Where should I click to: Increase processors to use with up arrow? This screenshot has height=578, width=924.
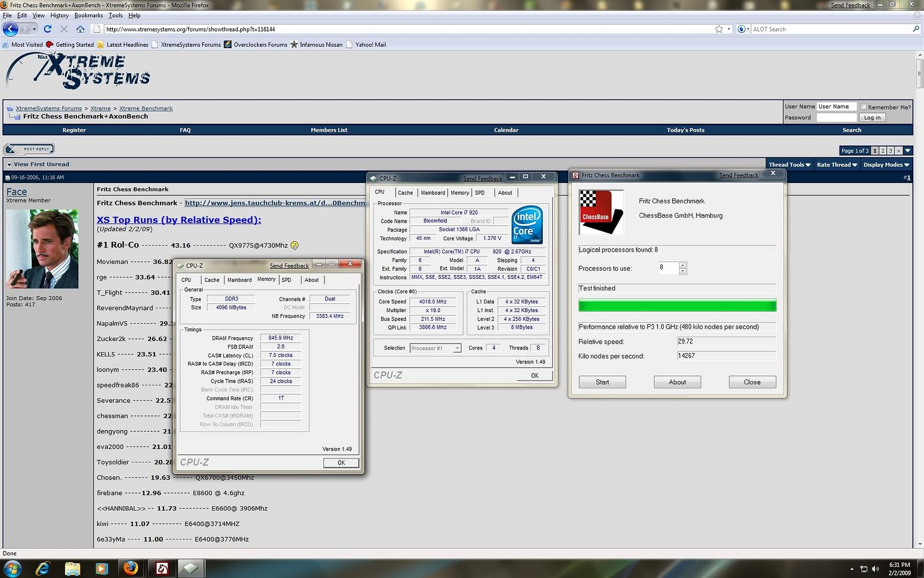tap(682, 265)
